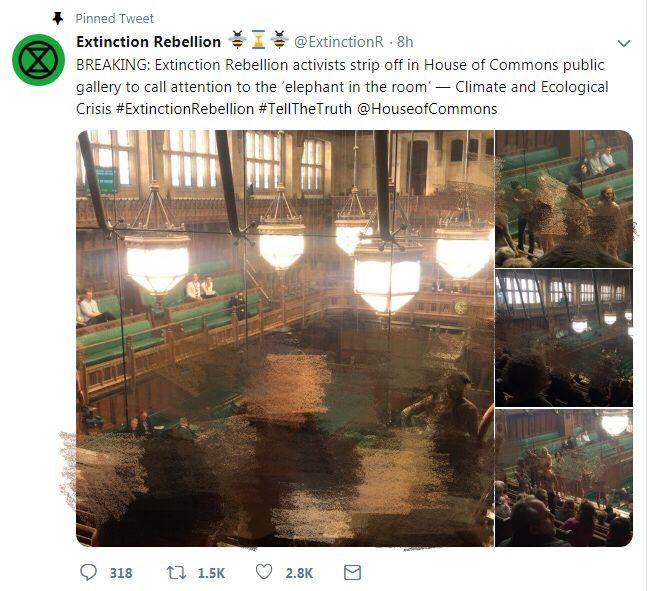Retweet using the retweet arrows icon
Screen dimensions: 647x591
pos(176,572)
